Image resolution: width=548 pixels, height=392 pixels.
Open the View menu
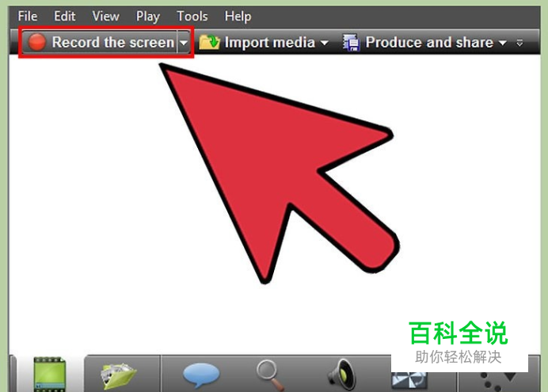(105, 16)
